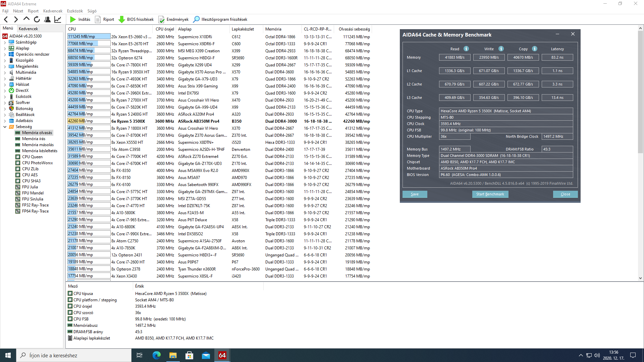Go forward with the right arrow toolbar icon
The width and height of the screenshot is (644, 362).
(x=16, y=19)
